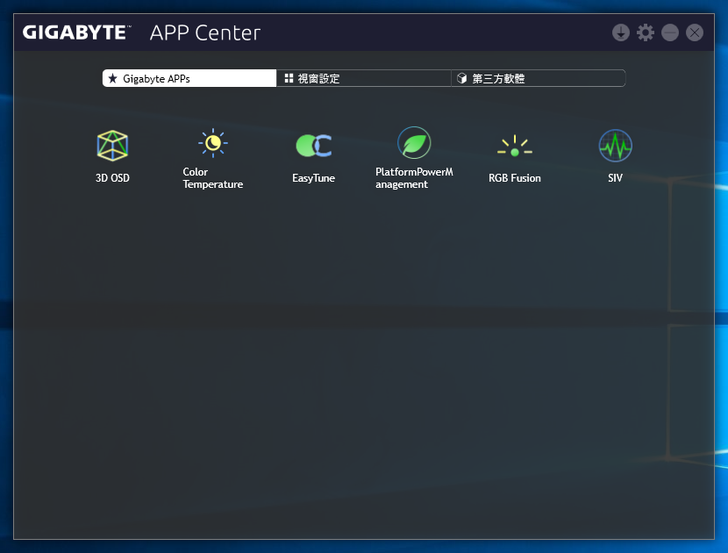This screenshot has height=553, width=728.
Task: Start EasyTune via its green-blue icon
Action: point(313,146)
